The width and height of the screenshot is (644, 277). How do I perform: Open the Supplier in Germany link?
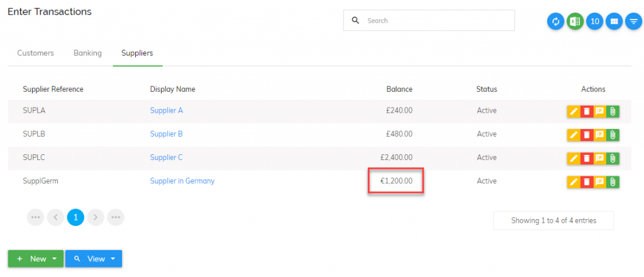(182, 181)
